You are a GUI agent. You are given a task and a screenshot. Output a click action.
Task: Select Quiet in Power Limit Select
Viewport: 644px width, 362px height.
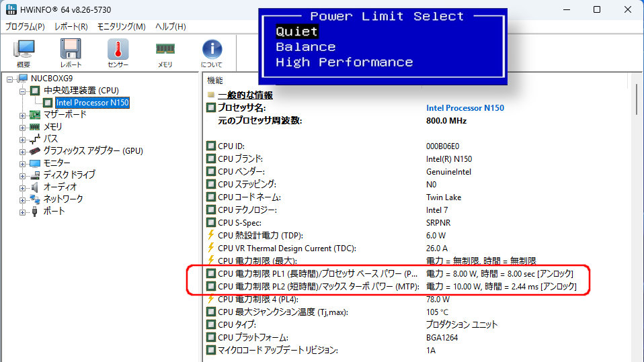[296, 31]
